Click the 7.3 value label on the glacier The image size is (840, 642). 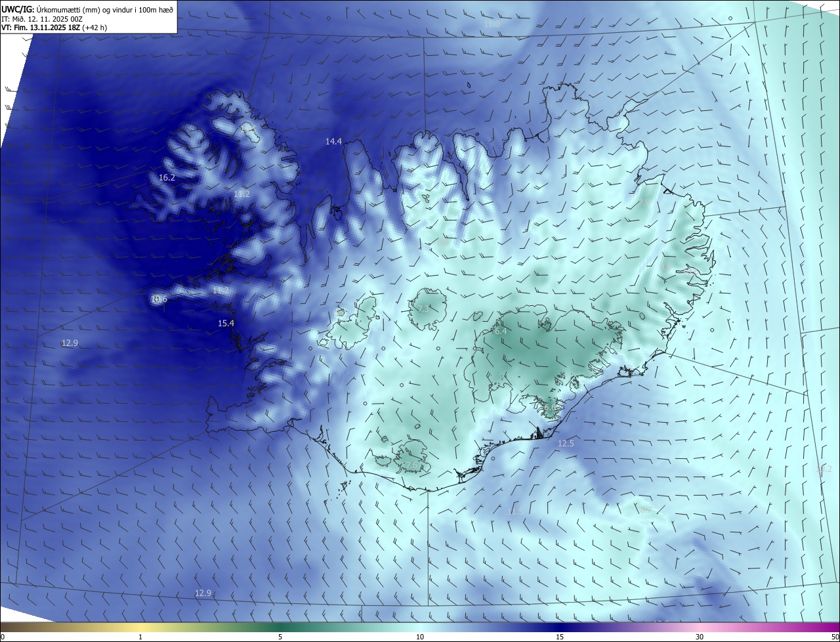click(423, 309)
